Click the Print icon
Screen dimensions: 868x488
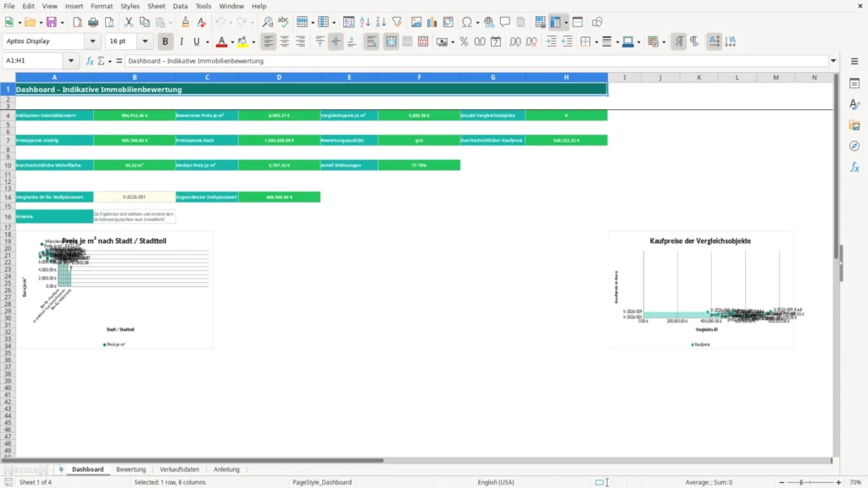(93, 22)
